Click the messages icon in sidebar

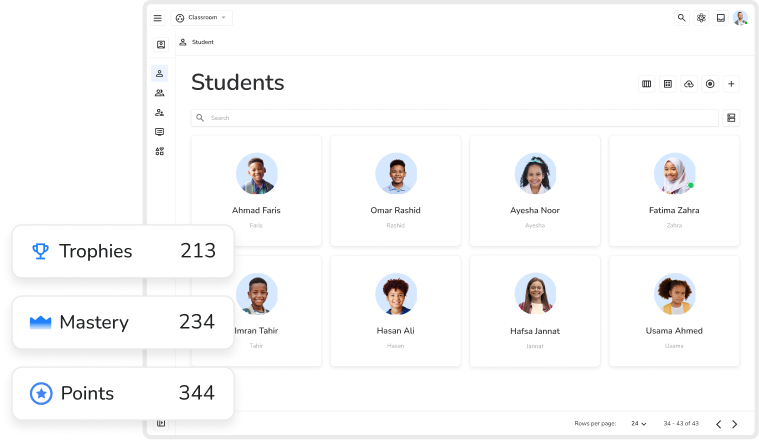click(159, 132)
